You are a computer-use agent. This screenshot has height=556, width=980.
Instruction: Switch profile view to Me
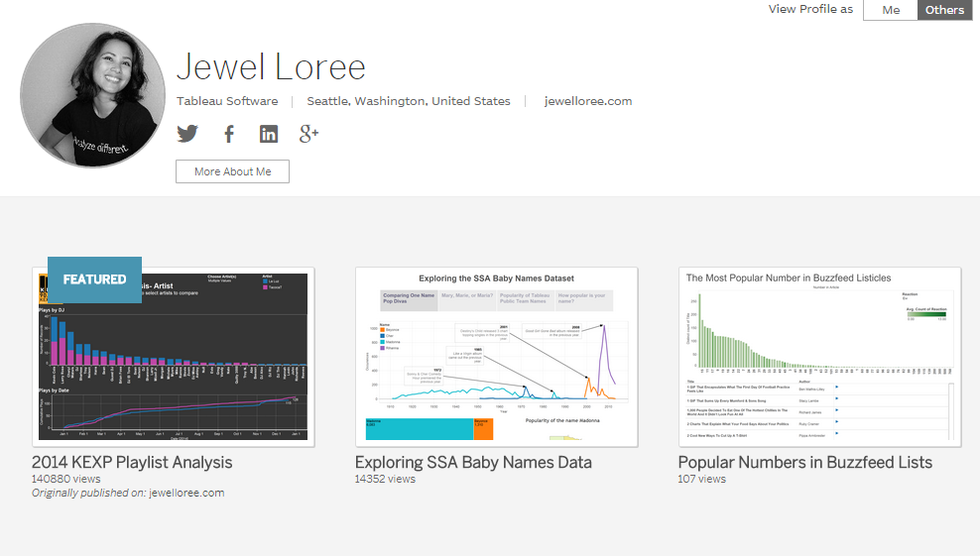pyautogui.click(x=891, y=10)
